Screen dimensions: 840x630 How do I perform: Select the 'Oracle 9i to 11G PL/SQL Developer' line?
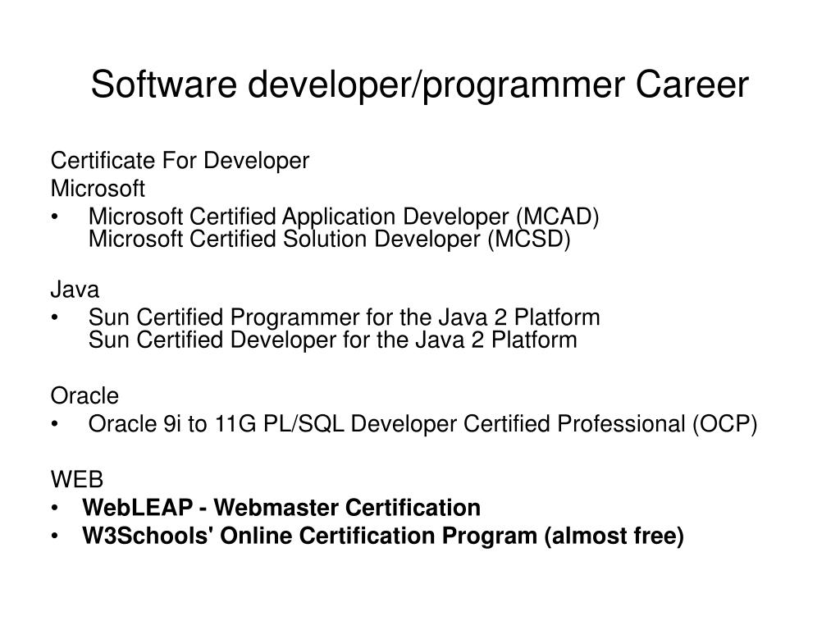point(422,424)
